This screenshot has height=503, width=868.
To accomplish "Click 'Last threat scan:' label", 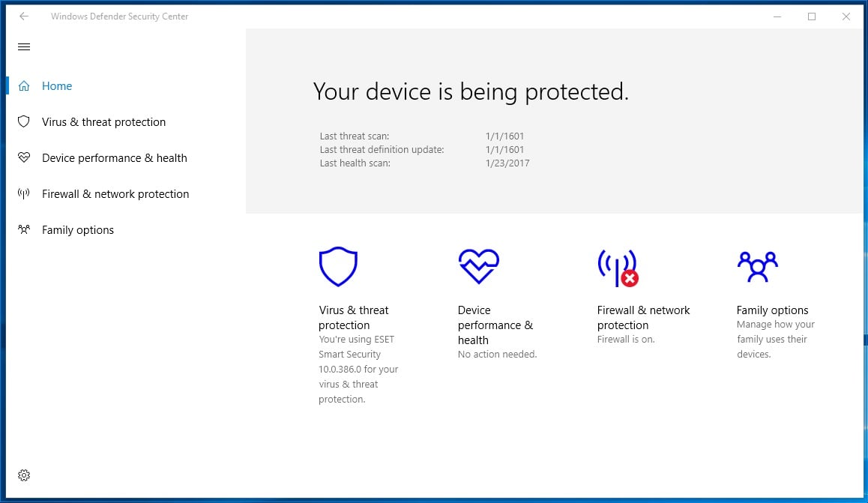I will click(355, 136).
